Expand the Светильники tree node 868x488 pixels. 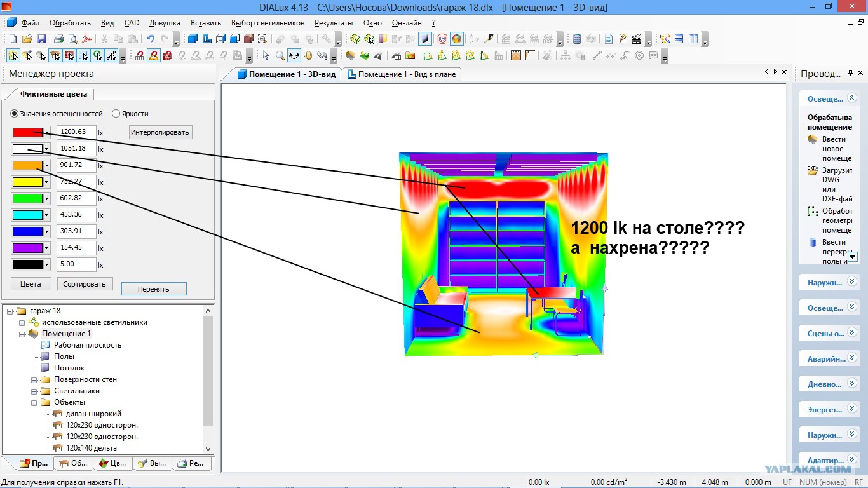click(34, 391)
